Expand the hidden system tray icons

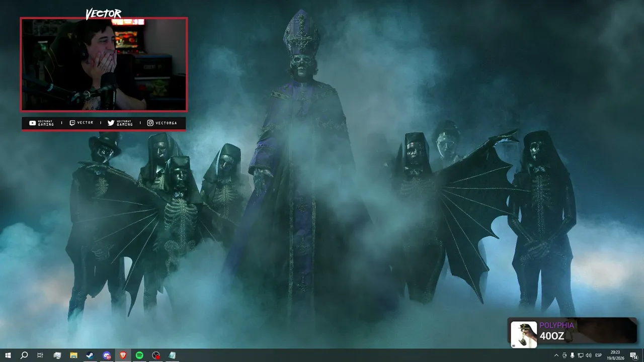tap(556, 355)
